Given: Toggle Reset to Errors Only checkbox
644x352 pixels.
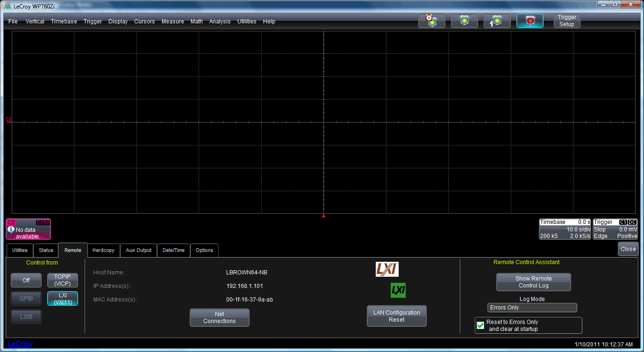Looking at the screenshot, I should pos(480,325).
